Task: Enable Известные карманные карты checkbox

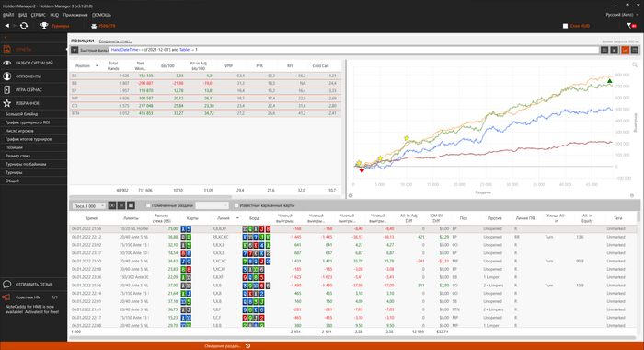Action: [236, 205]
